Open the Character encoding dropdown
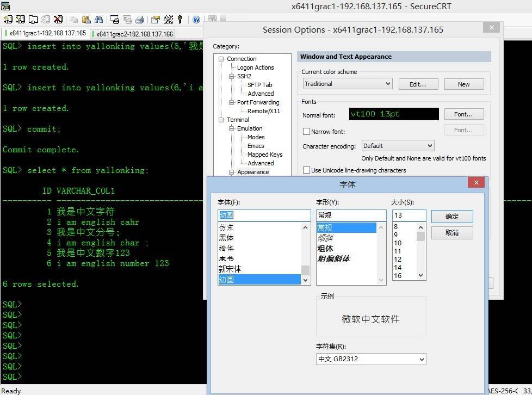Viewport: 532px width, 395px height. pyautogui.click(x=398, y=146)
